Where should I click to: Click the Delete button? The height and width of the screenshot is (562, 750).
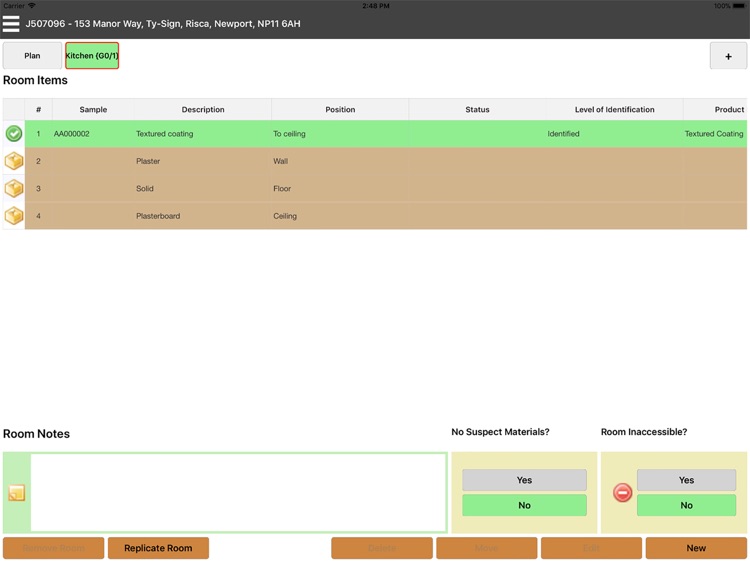click(382, 548)
